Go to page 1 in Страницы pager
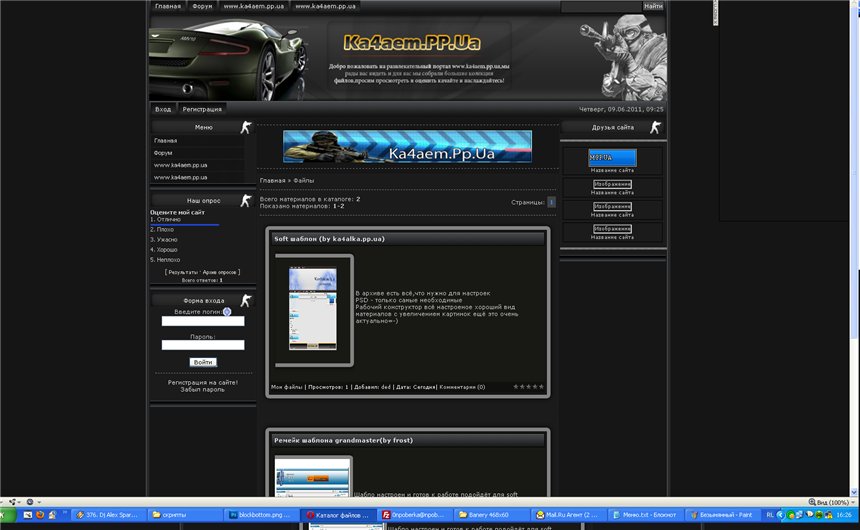Screen dimensions: 860x530 (x=551, y=202)
